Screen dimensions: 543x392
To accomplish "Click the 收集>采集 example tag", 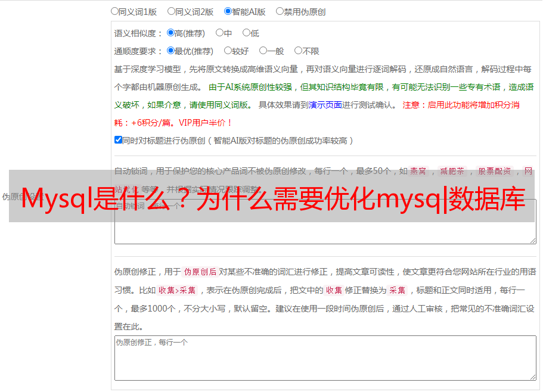I will click(x=177, y=290).
